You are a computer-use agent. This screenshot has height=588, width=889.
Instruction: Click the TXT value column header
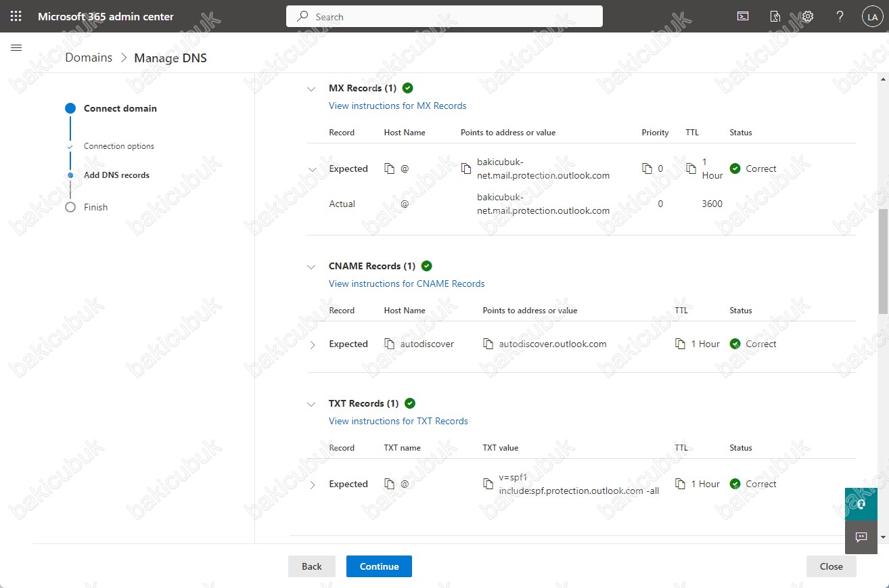pyautogui.click(x=501, y=448)
